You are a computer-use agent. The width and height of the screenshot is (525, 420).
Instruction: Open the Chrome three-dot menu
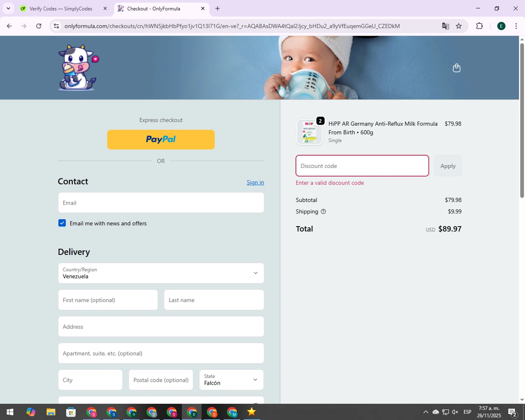click(516, 26)
